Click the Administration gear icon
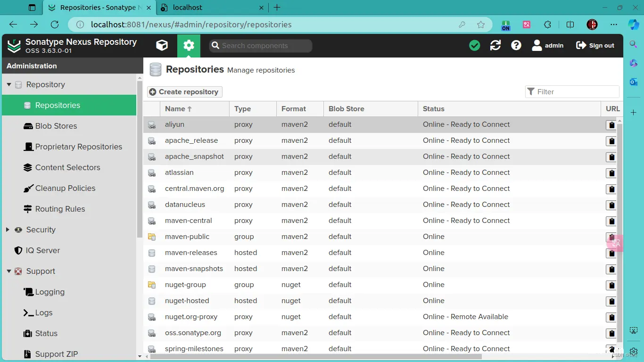 pos(189,45)
